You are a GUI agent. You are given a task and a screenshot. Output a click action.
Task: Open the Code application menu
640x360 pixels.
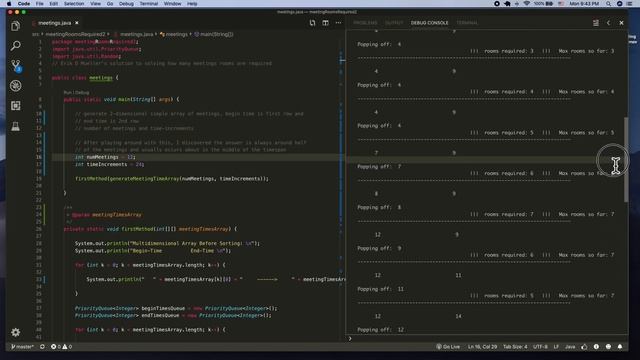pos(24,4)
